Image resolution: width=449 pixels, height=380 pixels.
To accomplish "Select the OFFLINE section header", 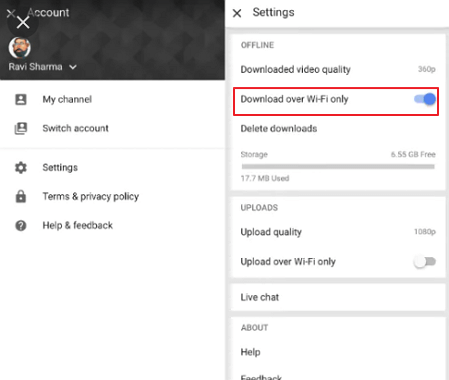I will (x=257, y=45).
